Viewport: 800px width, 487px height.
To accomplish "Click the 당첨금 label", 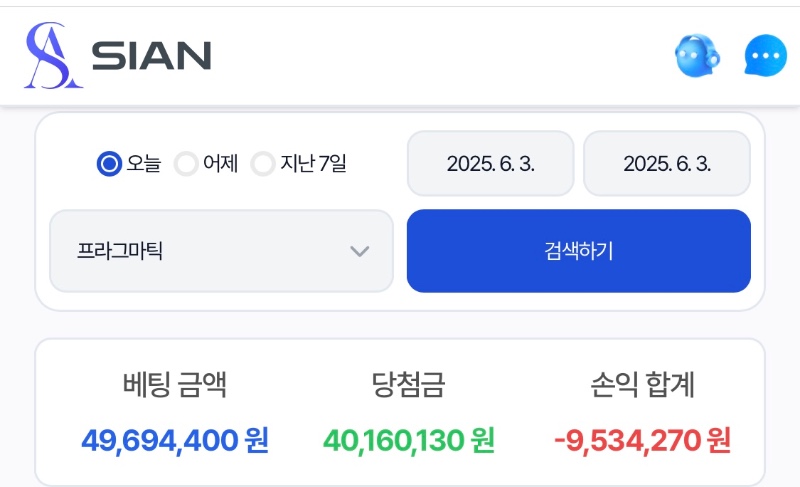I will point(408,385).
